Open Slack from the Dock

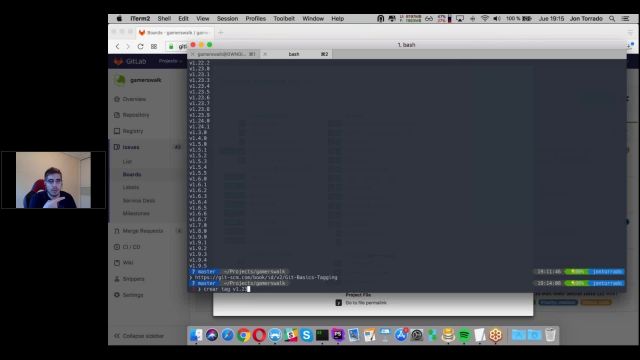(x=291, y=335)
